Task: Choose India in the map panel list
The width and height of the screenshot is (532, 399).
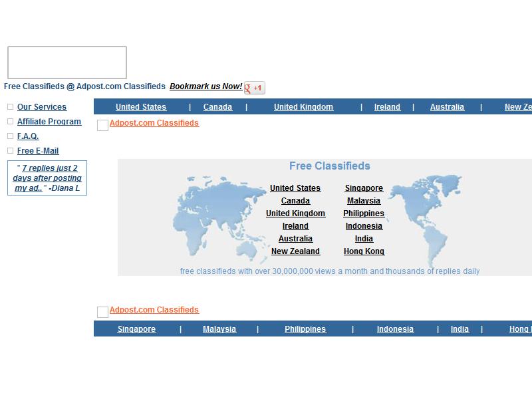Action: click(x=364, y=239)
